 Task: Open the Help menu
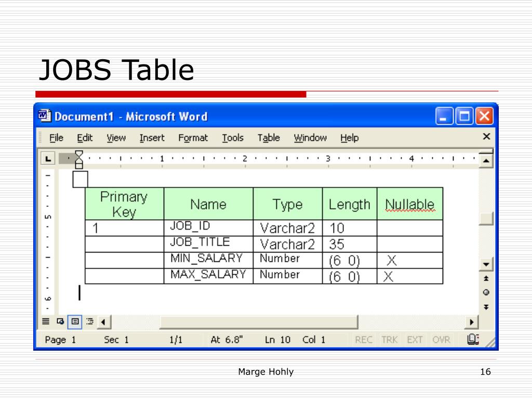coord(350,138)
